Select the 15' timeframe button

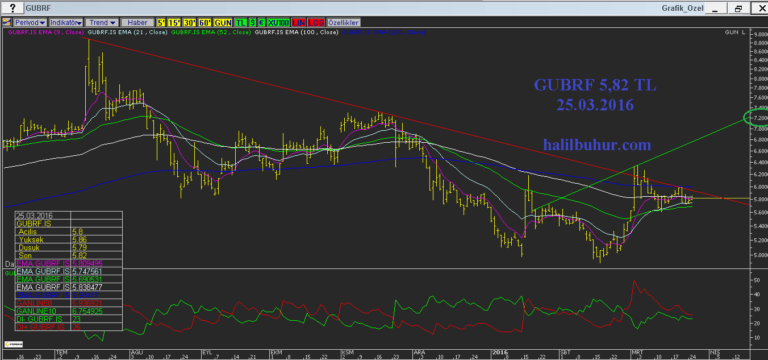tap(174, 23)
